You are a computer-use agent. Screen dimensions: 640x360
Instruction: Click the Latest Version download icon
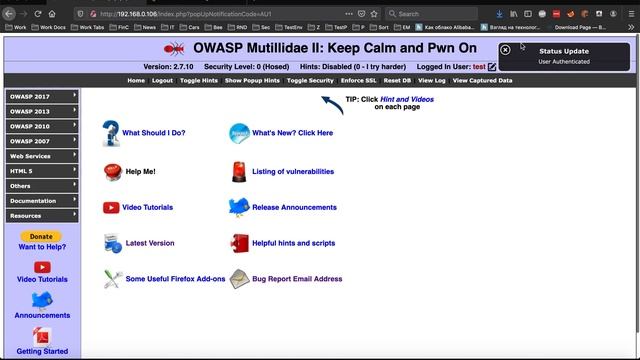coord(113,243)
